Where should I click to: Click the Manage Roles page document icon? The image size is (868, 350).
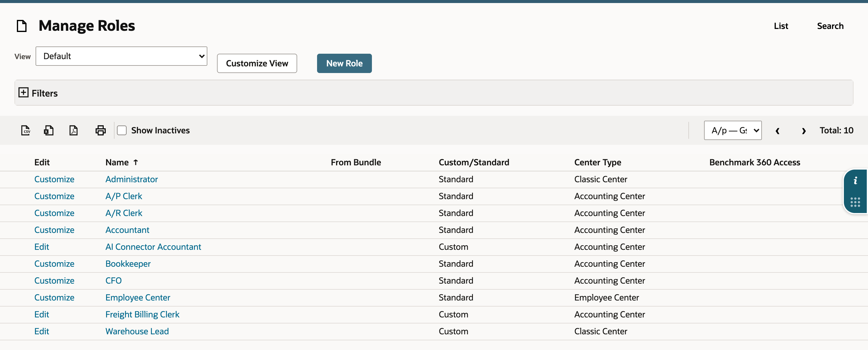click(22, 26)
